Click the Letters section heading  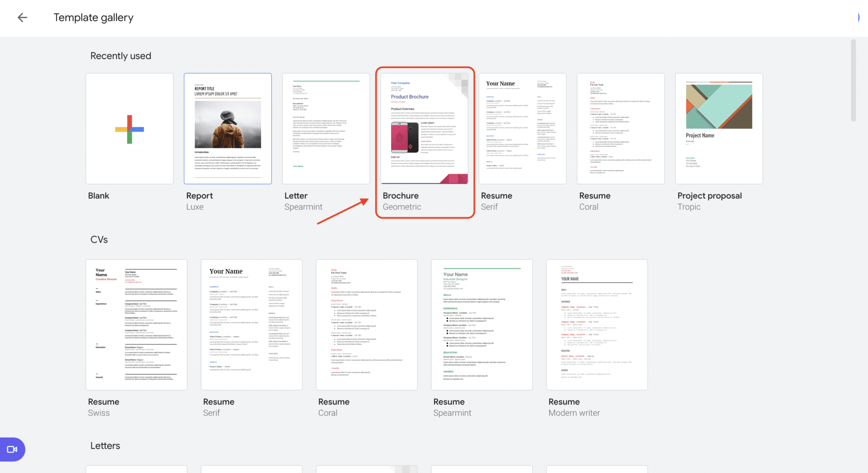click(105, 445)
